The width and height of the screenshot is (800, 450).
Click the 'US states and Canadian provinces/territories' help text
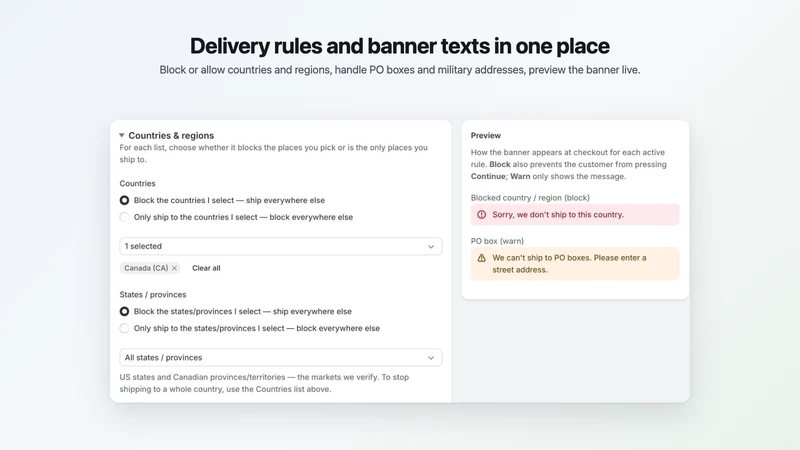click(x=264, y=383)
